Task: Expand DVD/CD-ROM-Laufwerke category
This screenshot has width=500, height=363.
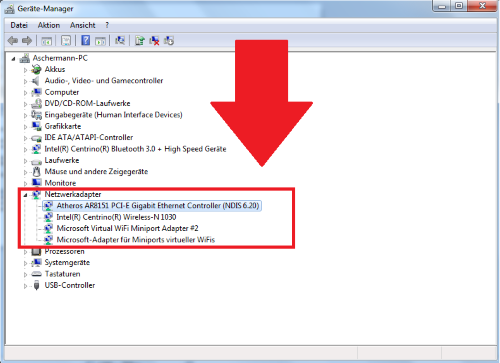Action: tap(25, 104)
